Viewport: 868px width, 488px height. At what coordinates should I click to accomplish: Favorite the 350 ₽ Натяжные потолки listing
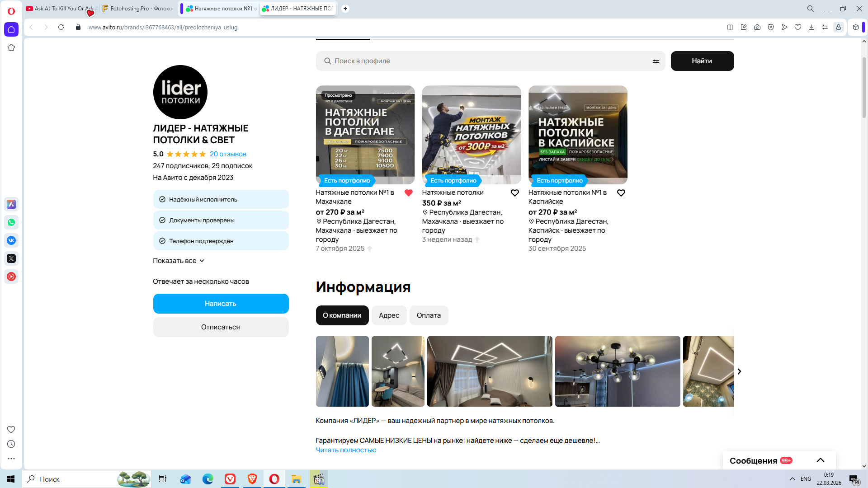[x=515, y=193]
